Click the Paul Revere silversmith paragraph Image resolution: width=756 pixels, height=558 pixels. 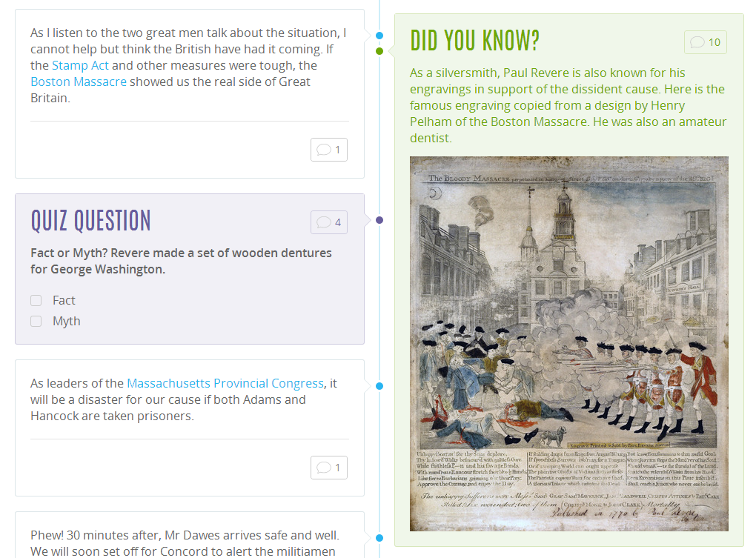coord(568,105)
